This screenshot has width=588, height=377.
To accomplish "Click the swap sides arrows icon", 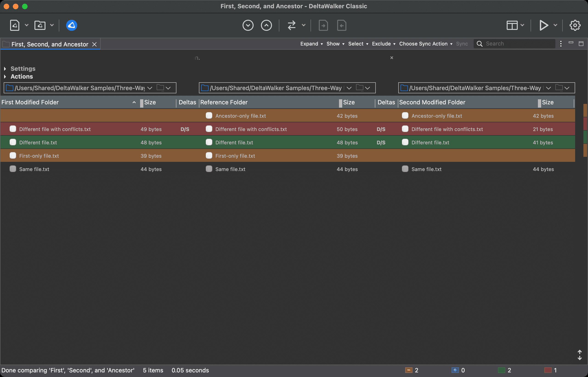I will coord(291,25).
